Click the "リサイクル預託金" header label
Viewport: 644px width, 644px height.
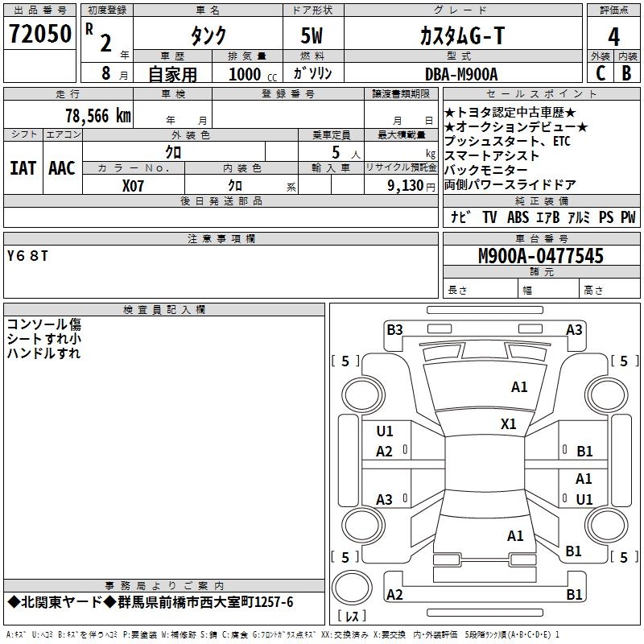coord(401,167)
